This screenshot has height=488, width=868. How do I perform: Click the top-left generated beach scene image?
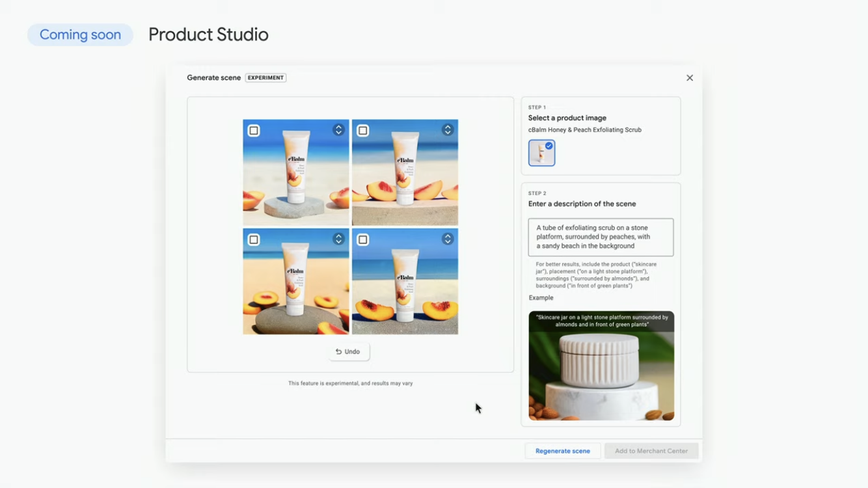296,172
